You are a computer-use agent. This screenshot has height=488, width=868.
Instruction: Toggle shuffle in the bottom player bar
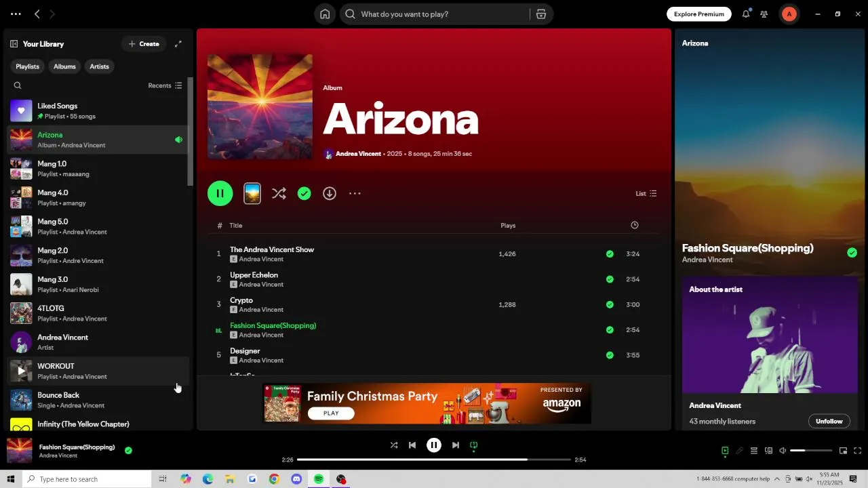[394, 445]
